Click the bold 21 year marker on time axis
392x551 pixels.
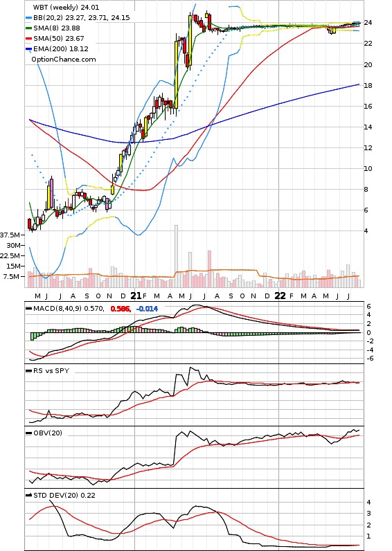click(x=136, y=296)
